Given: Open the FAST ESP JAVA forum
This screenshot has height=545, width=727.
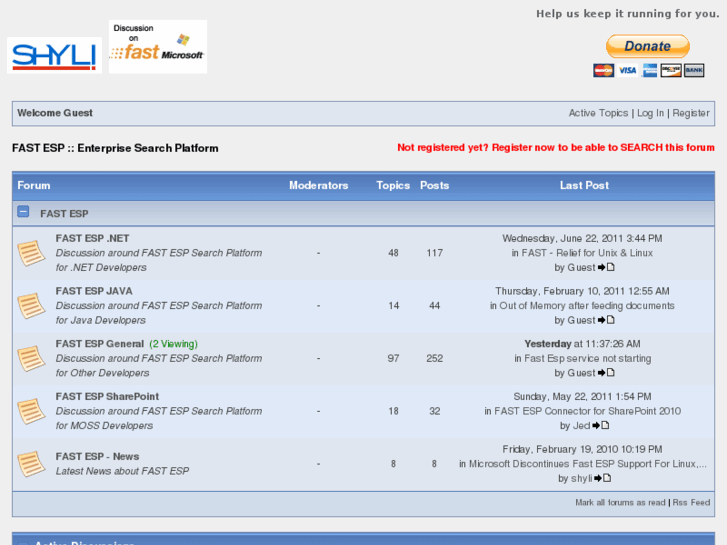Looking at the screenshot, I should point(94,291).
